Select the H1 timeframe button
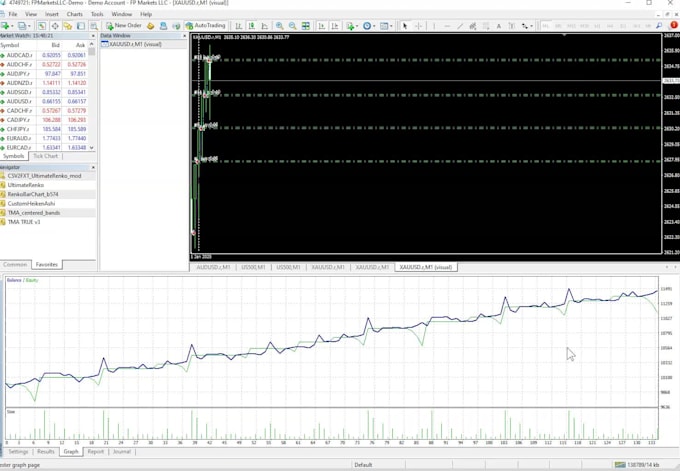The height and width of the screenshot is (471, 680). click(x=597, y=26)
